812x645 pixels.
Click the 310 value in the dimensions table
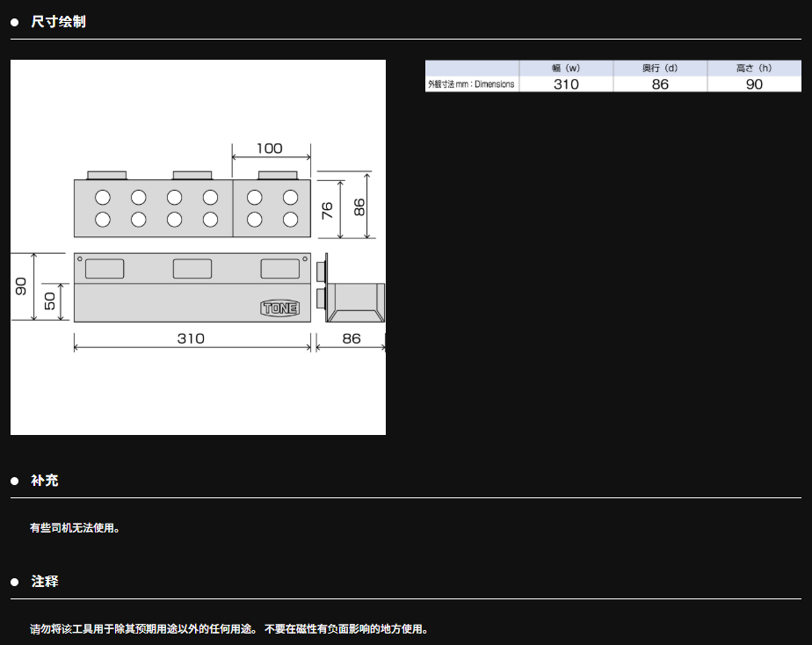(566, 84)
